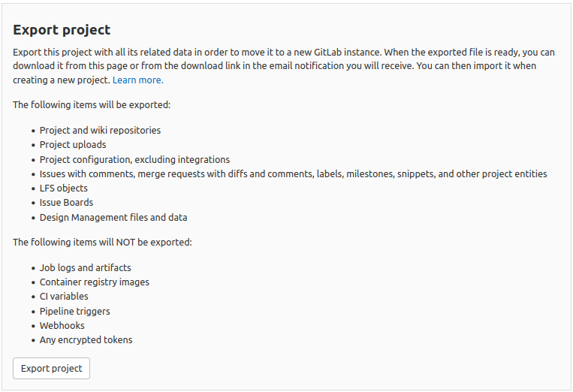Click the 'Container registry images' item
Viewport: 573px width, 392px height.
tap(95, 282)
